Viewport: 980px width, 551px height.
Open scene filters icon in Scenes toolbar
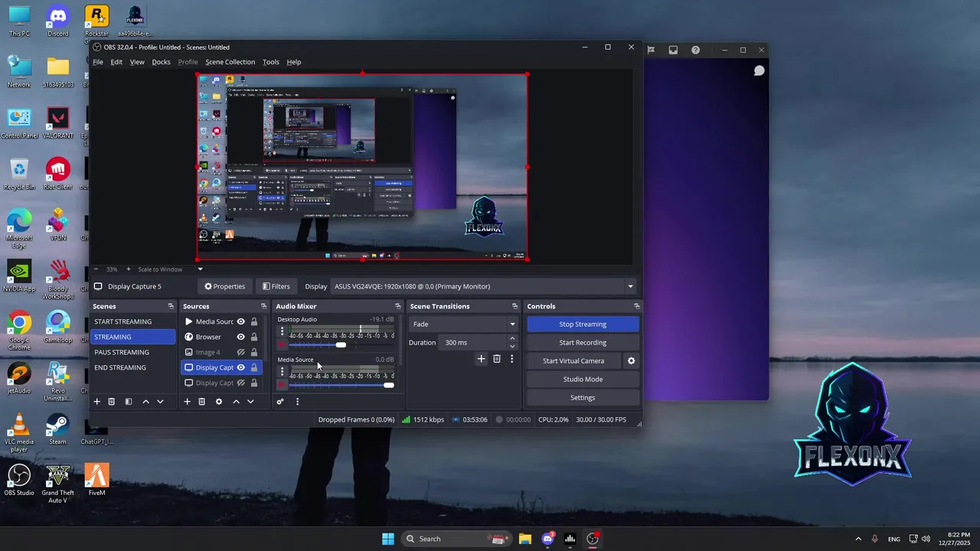pyautogui.click(x=129, y=402)
